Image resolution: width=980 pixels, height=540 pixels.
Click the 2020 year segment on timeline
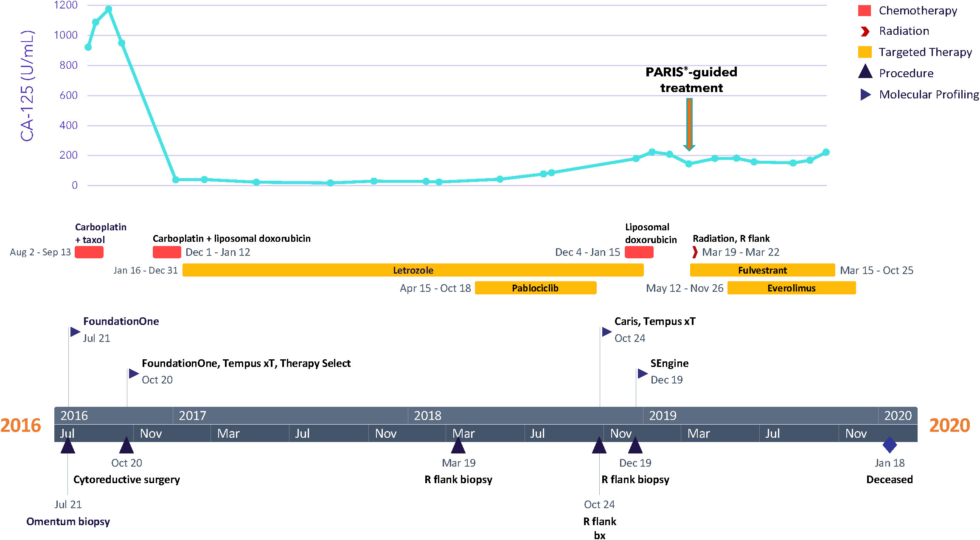click(898, 415)
